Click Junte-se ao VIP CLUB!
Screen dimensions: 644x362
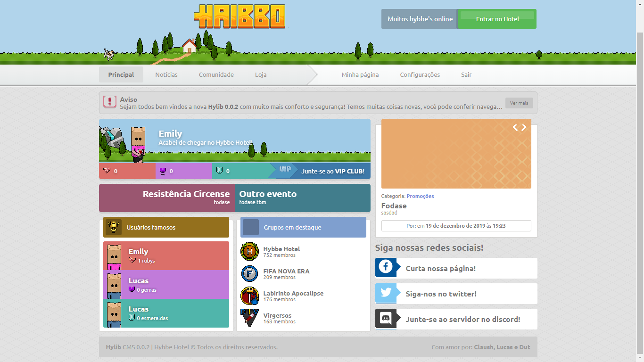click(x=333, y=171)
